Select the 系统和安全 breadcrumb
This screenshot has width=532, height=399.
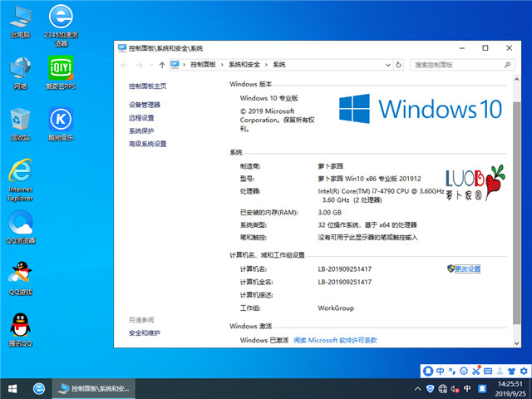point(244,65)
